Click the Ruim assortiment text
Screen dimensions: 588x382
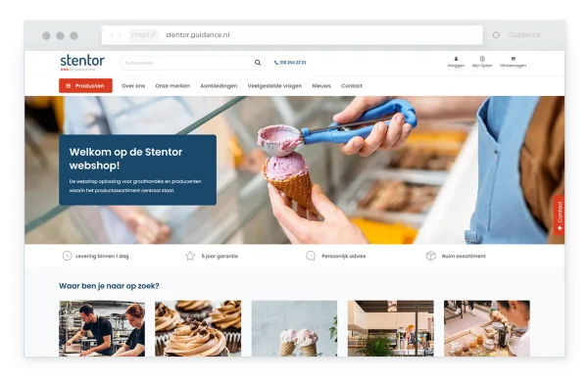point(464,256)
